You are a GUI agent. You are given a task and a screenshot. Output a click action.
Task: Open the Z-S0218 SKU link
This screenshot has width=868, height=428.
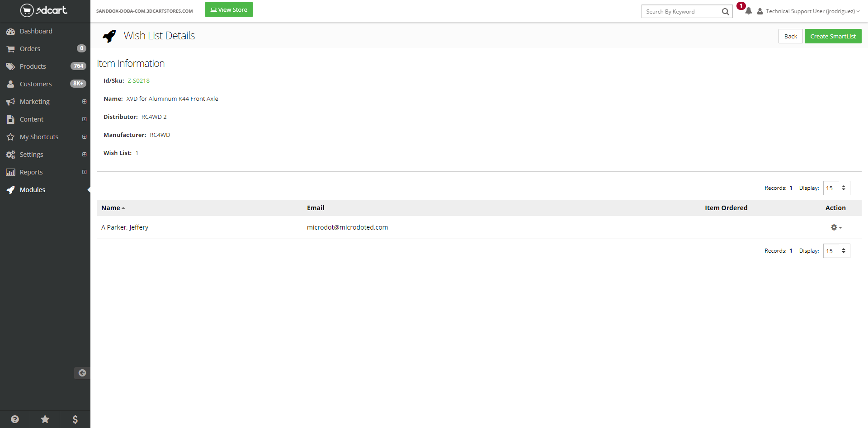point(138,81)
